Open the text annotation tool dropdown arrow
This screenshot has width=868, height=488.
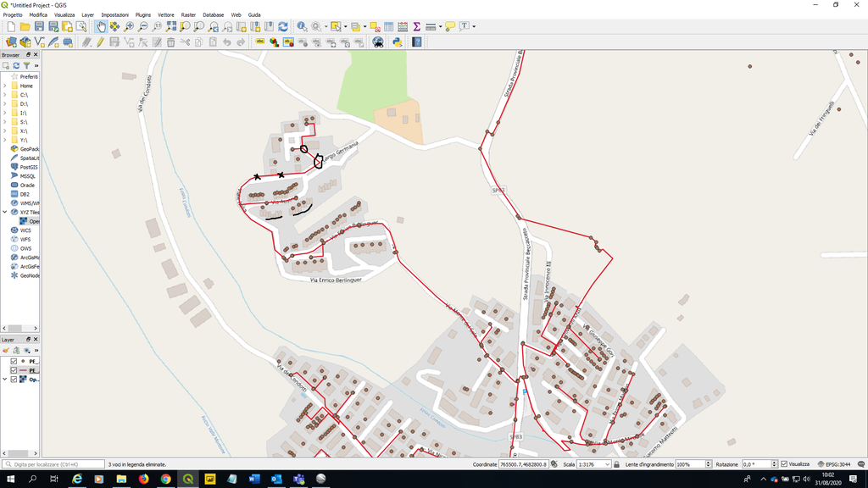(474, 27)
